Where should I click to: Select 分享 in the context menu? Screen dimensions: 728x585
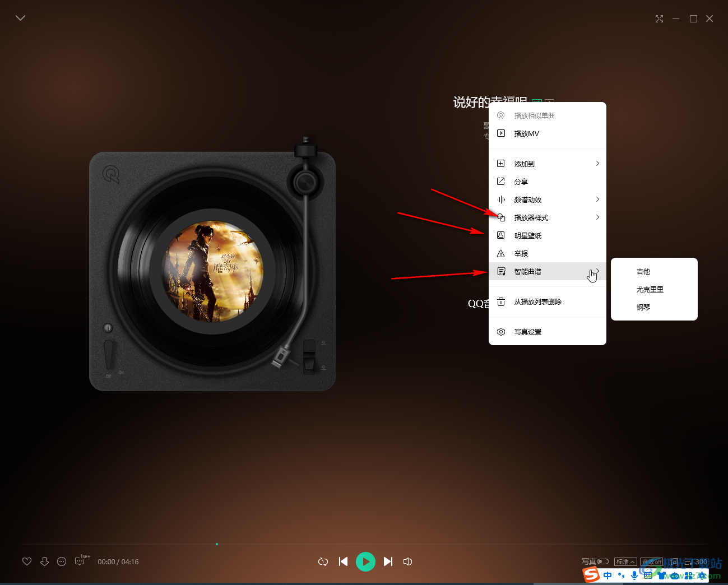click(x=548, y=182)
